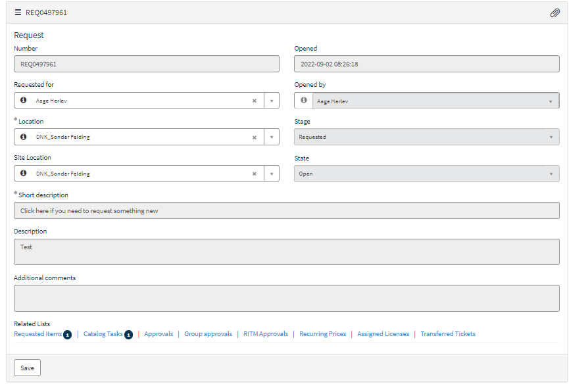Open the Requested for lookup dropdown
Image resolution: width=588 pixels, height=390 pixels.
pyautogui.click(x=272, y=100)
